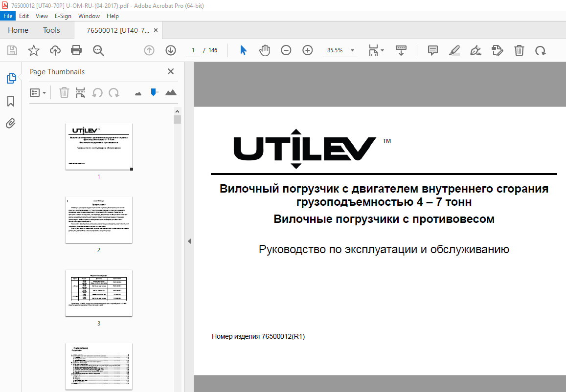Screen dimensions: 566x392
Task: Activate the Hand pan tool
Action: point(265,50)
